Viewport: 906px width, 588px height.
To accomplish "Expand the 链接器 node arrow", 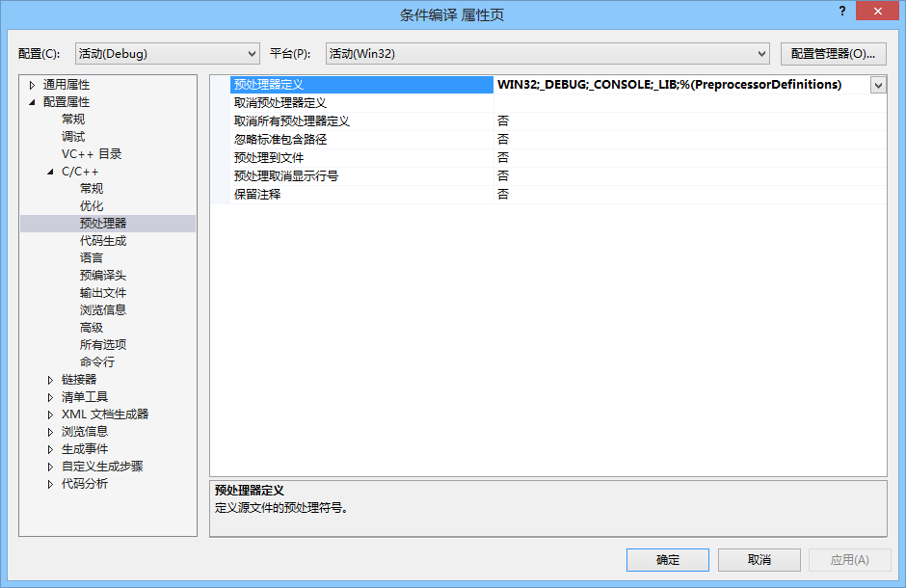I will pos(51,380).
